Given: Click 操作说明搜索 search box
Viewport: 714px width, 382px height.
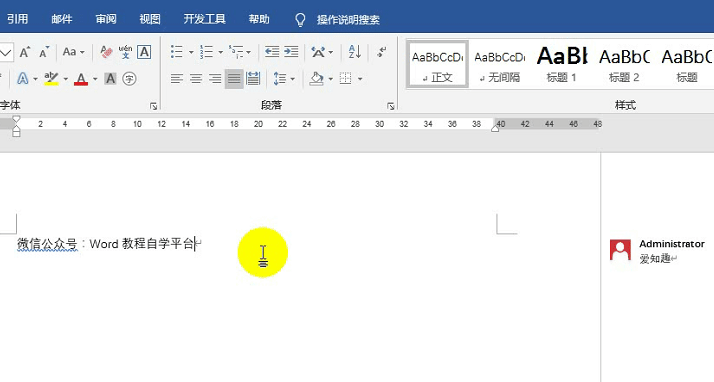Looking at the screenshot, I should click(348, 20).
